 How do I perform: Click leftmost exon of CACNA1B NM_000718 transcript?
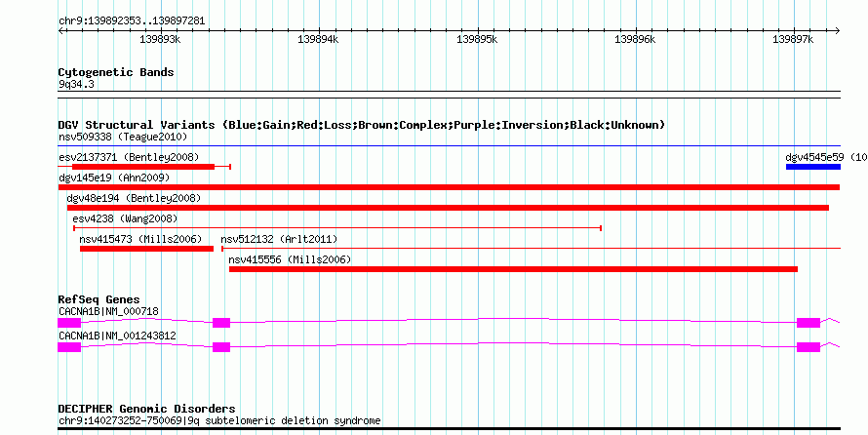pos(69,323)
